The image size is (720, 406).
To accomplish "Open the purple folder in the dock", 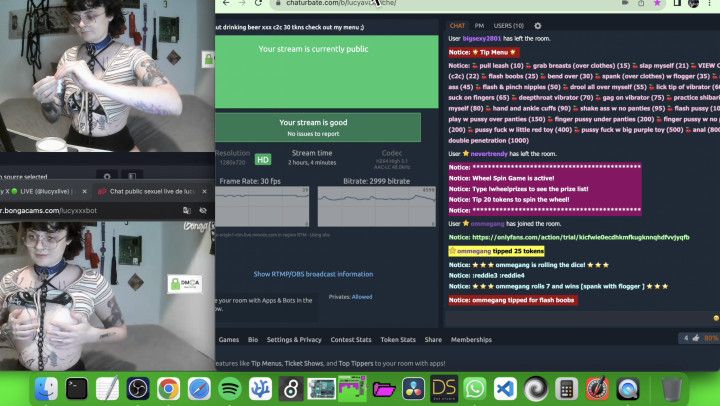I will point(383,389).
